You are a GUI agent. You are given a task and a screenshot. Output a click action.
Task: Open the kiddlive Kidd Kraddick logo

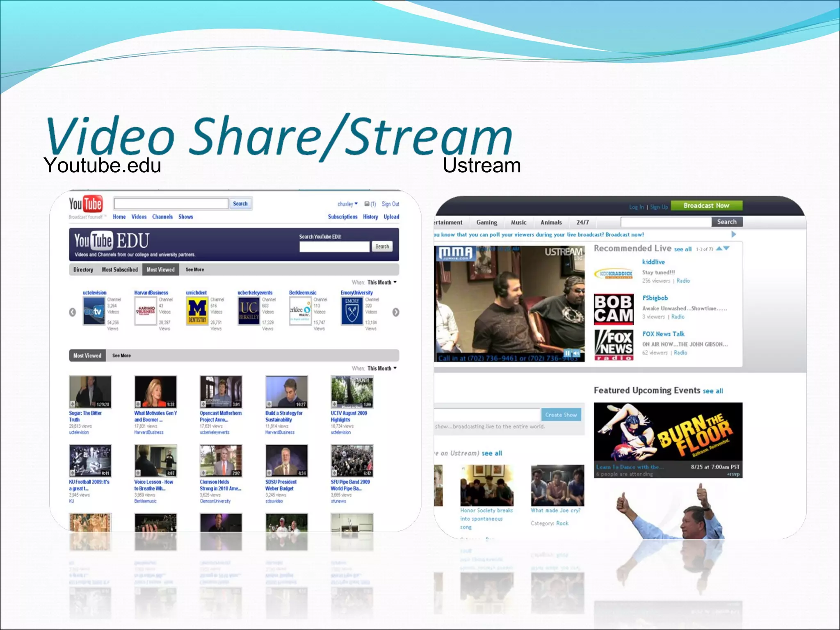614,274
